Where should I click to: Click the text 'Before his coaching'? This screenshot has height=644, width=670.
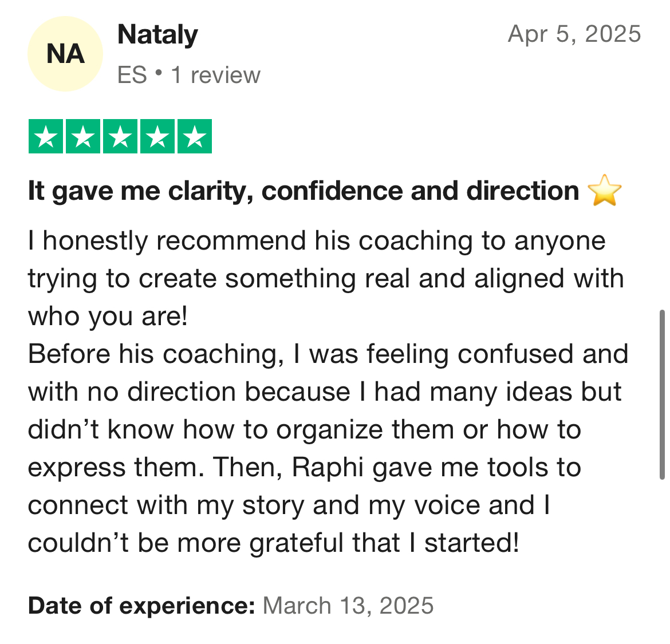pyautogui.click(x=156, y=354)
